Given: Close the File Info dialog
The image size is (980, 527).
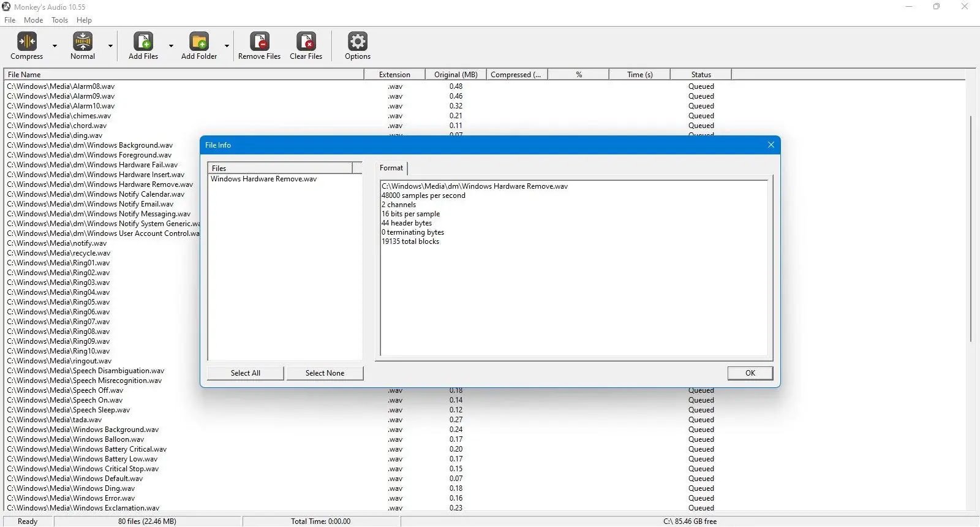Looking at the screenshot, I should (x=771, y=145).
